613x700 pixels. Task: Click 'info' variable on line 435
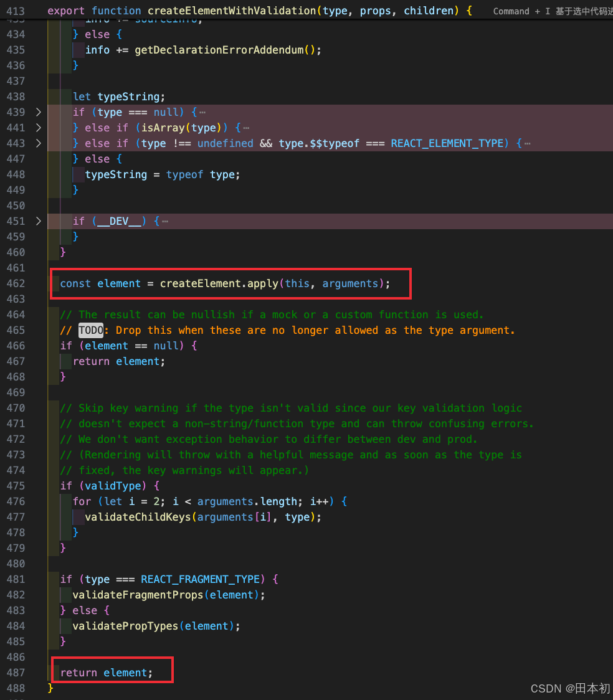97,50
